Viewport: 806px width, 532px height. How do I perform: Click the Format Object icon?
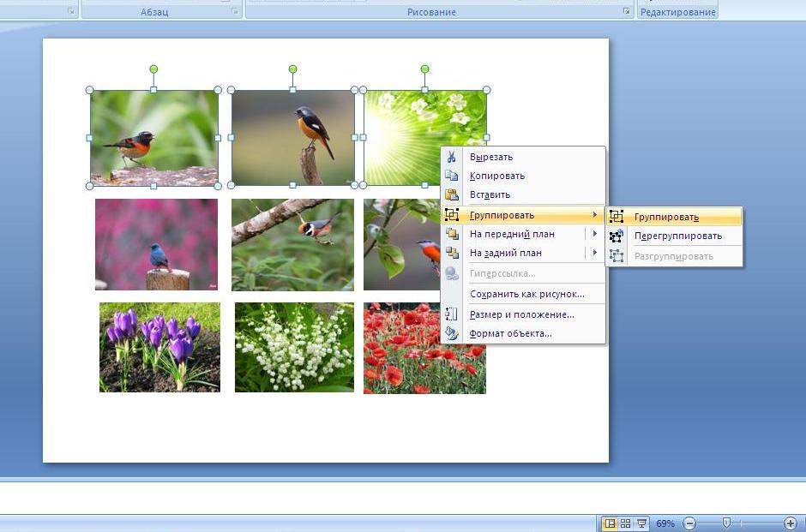click(451, 333)
